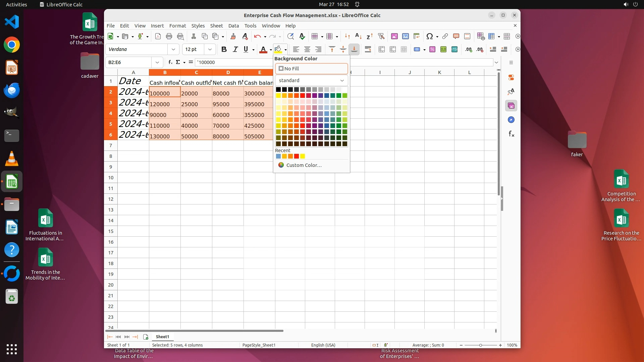Click the clone formatting paintbrush icon
This screenshot has width=644, height=362.
pyautogui.click(x=233, y=36)
